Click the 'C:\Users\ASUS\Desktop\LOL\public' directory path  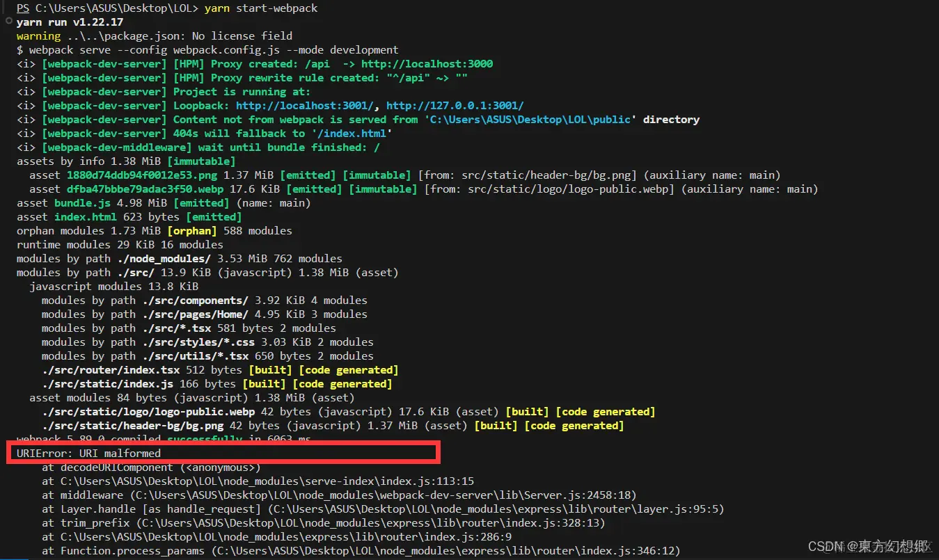(530, 120)
